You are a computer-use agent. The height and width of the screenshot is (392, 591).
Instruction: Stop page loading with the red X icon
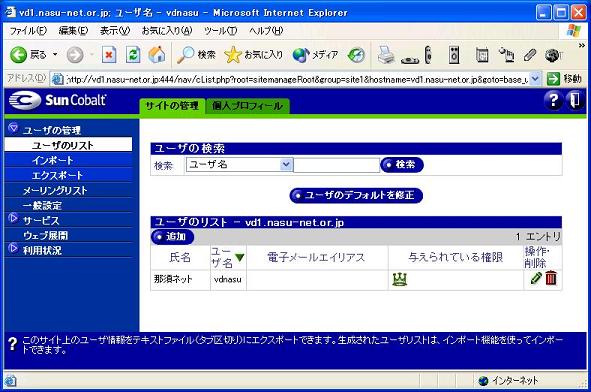(109, 55)
